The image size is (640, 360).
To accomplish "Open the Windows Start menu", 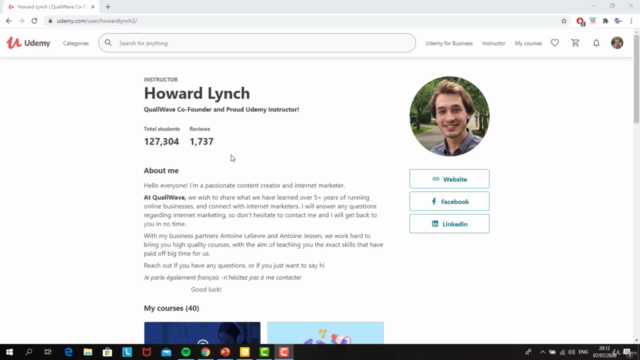I will 9,352.
